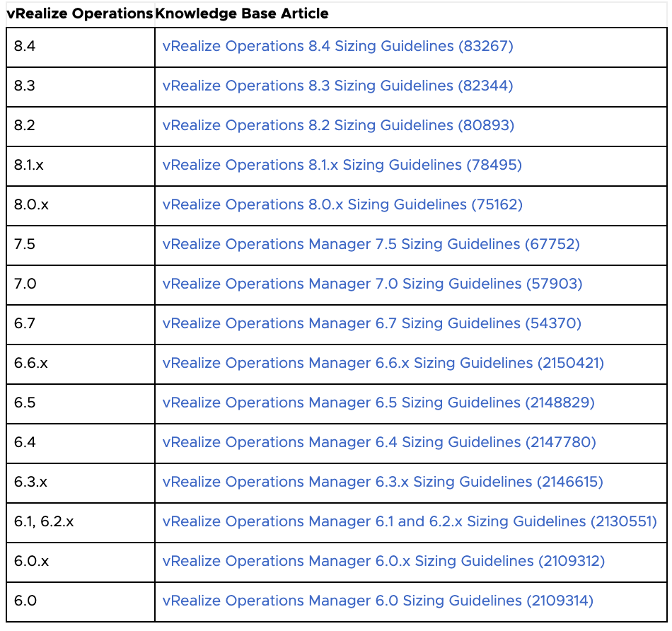Click the '6.0' version cell
The height and width of the screenshot is (631, 672).
pyautogui.click(x=81, y=601)
